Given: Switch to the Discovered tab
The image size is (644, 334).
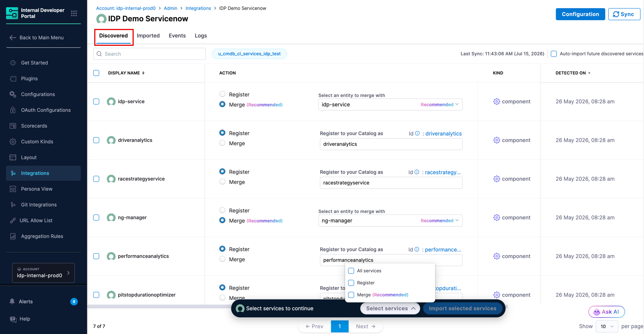Looking at the screenshot, I should point(113,36).
